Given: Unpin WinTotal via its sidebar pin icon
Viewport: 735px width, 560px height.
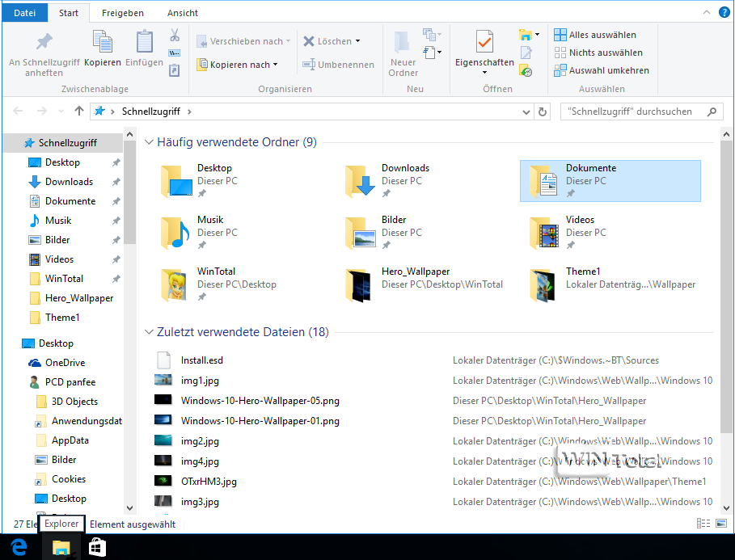Looking at the screenshot, I should coord(116,279).
